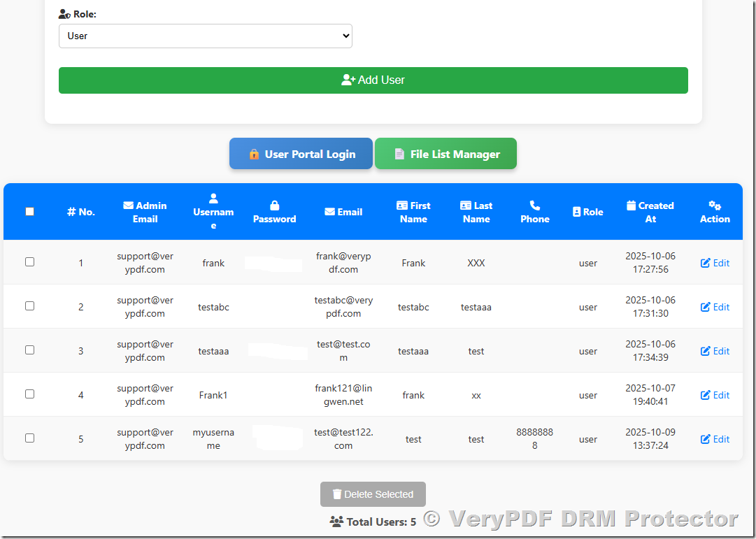Click the trash icon on Delete Selected button
Screen dimensions: 756x539
pyautogui.click(x=336, y=494)
